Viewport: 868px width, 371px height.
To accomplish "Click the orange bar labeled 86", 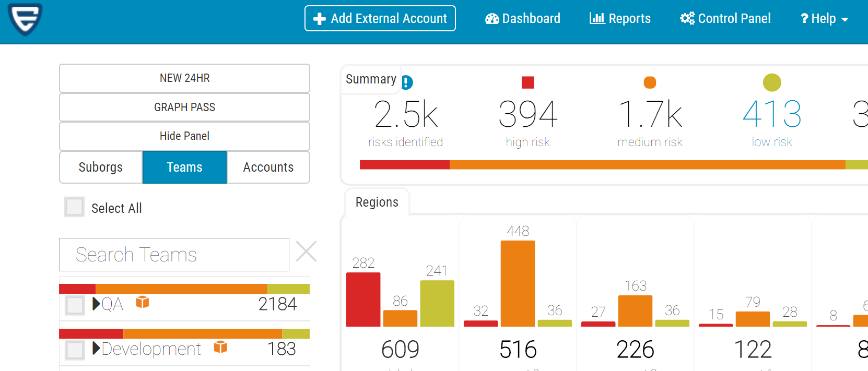I will click(400, 318).
